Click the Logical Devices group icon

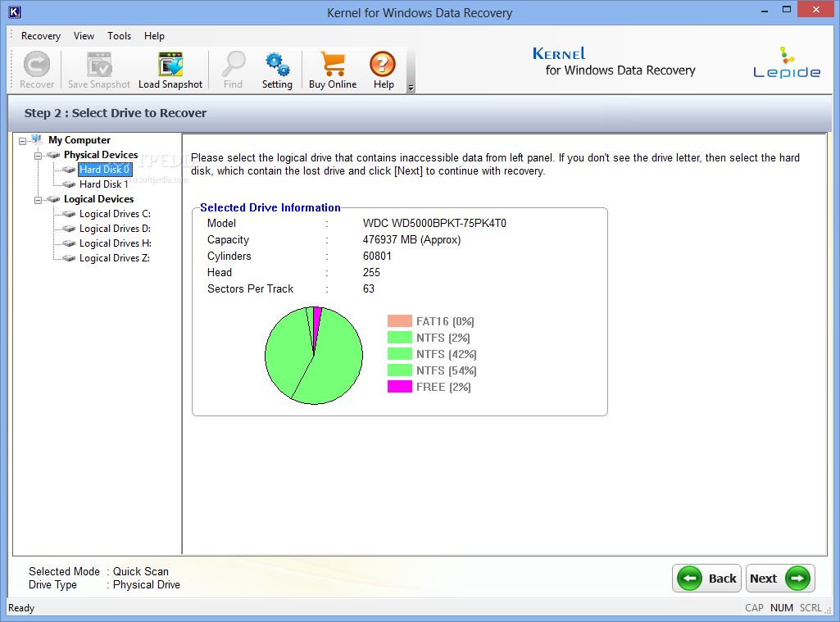53,199
